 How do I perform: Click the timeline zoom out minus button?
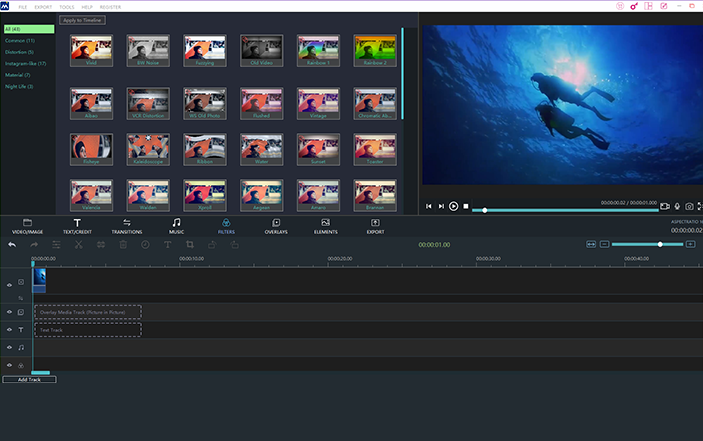[x=604, y=244]
